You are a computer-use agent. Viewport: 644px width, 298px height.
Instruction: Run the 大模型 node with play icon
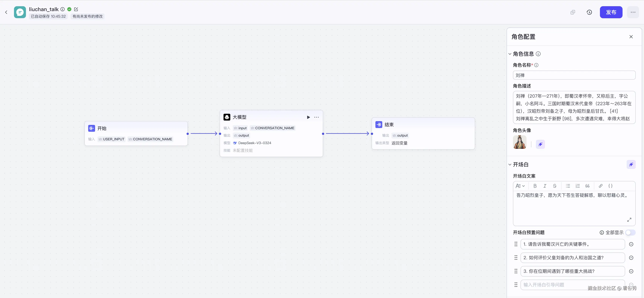pyautogui.click(x=308, y=117)
